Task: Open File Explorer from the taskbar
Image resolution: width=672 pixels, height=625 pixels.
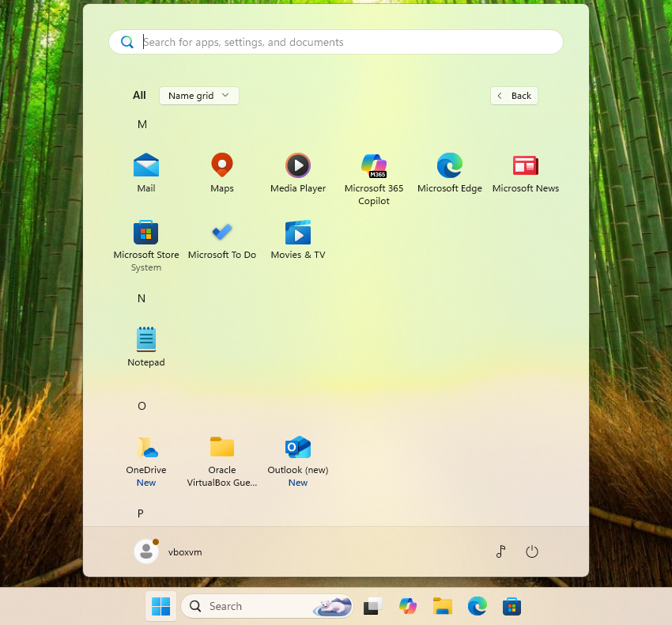Action: [442, 606]
